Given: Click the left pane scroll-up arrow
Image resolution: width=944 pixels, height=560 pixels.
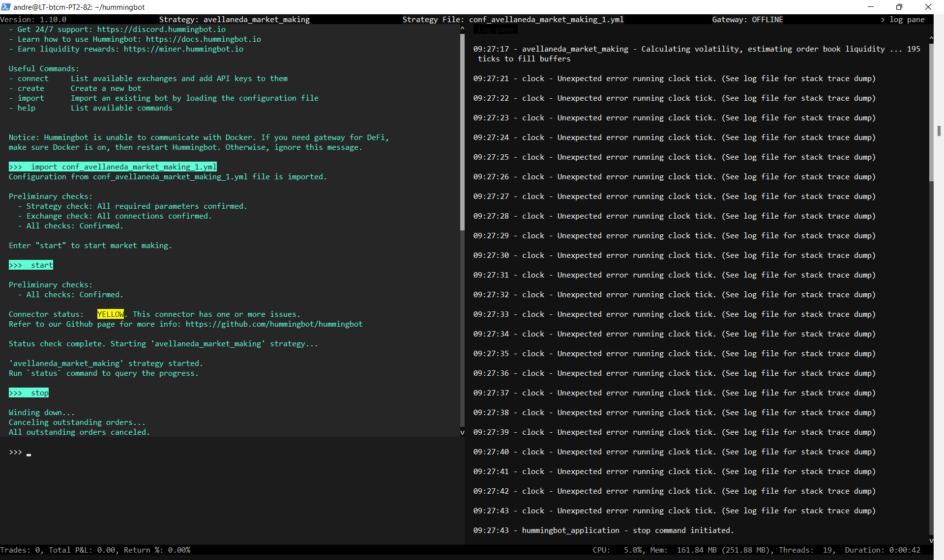Looking at the screenshot, I should [462, 28].
